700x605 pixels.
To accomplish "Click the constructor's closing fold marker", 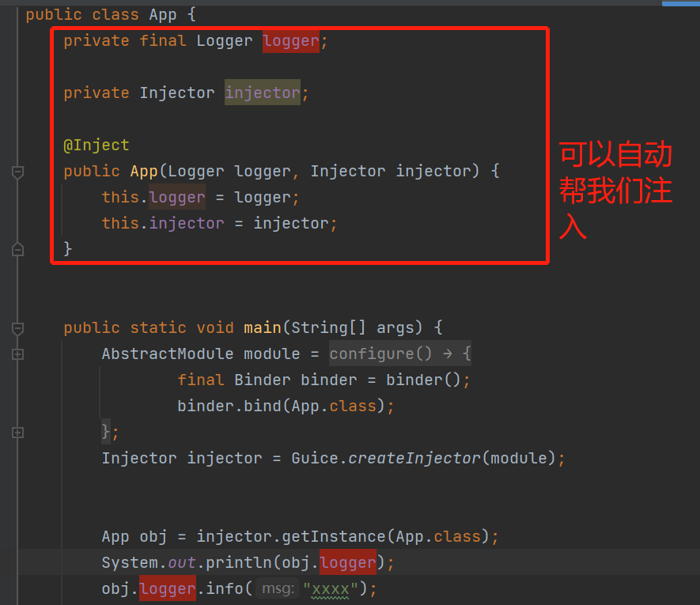I will click(x=17, y=249).
